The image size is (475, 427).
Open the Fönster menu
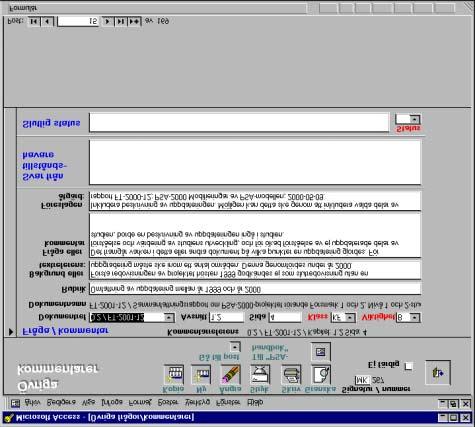228,402
